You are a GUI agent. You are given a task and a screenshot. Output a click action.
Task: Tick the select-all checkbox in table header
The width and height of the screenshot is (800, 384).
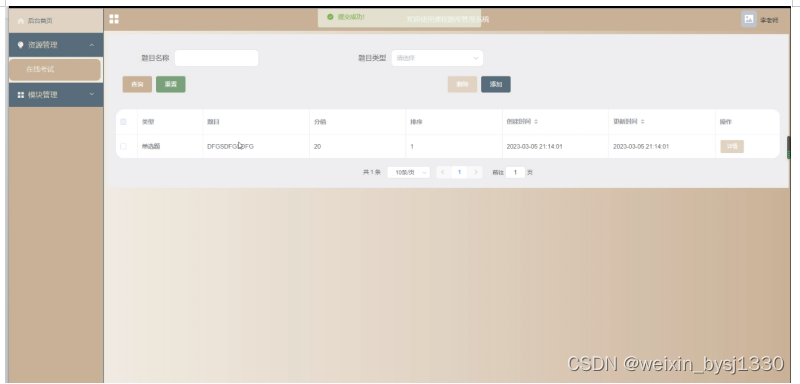point(123,122)
